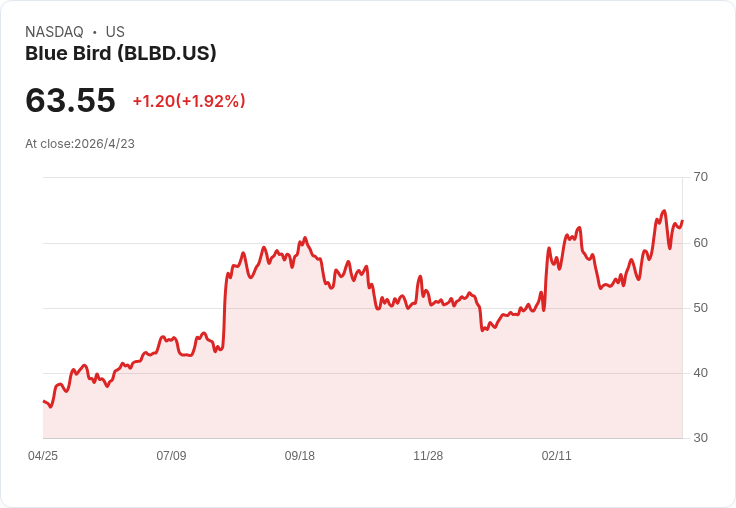This screenshot has height=508, width=736.
Task: Click the 30 price axis label
Action: click(x=700, y=438)
